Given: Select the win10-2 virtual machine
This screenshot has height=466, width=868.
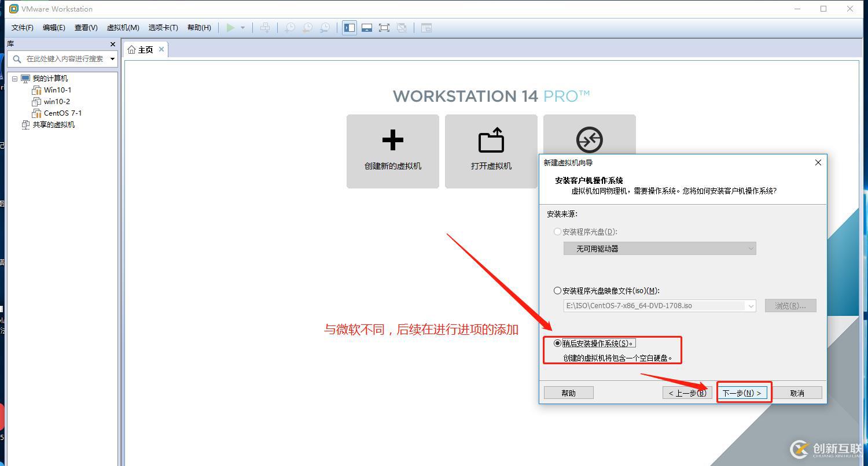Looking at the screenshot, I should 57,102.
